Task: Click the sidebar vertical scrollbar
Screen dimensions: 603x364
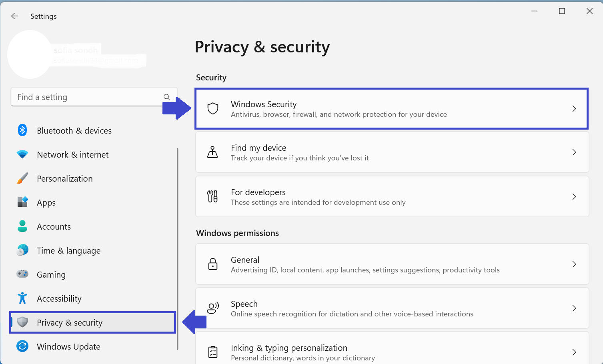Action: coord(177,249)
